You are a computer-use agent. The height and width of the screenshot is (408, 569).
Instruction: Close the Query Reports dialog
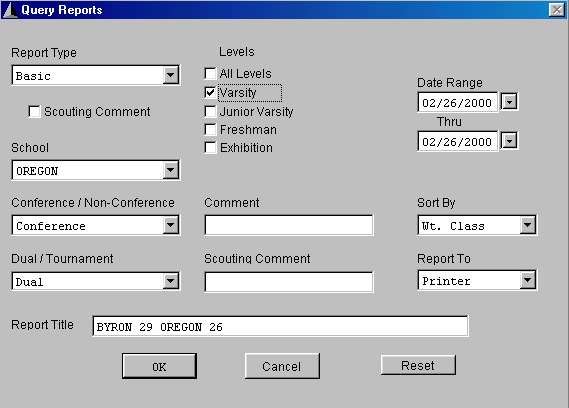tap(557, 10)
